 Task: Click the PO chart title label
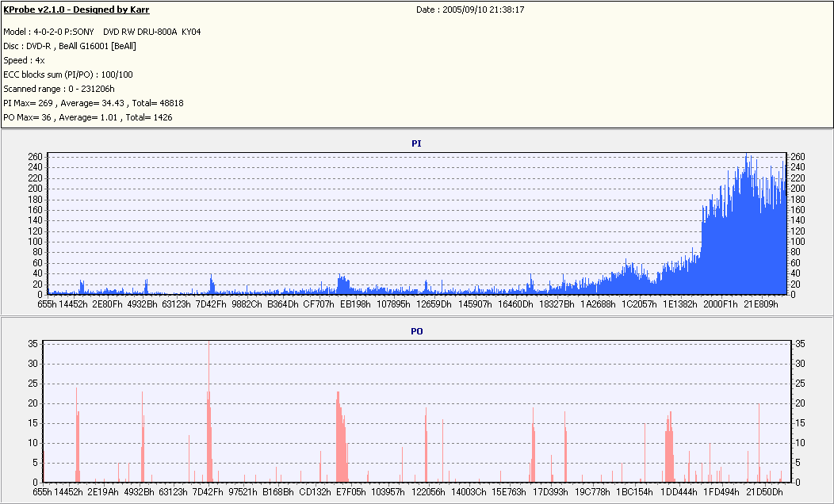point(416,331)
